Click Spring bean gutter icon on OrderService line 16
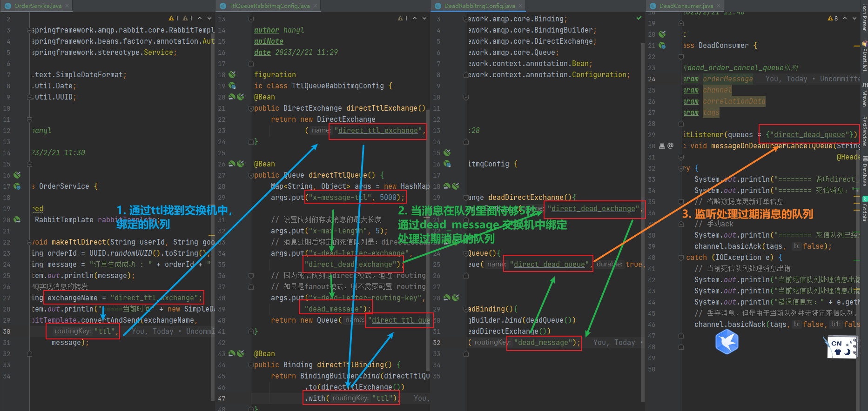Image resolution: width=868 pixels, height=411 pixels. (x=17, y=175)
